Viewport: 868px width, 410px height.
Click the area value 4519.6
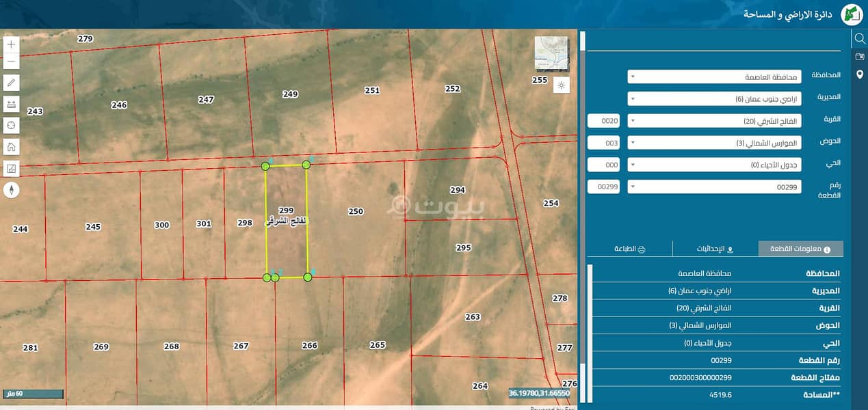721,395
